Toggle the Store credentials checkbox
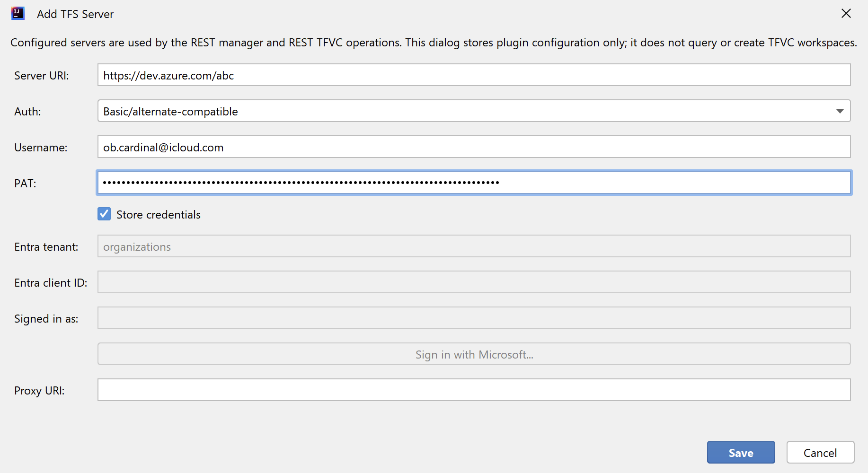868x473 pixels. click(104, 214)
